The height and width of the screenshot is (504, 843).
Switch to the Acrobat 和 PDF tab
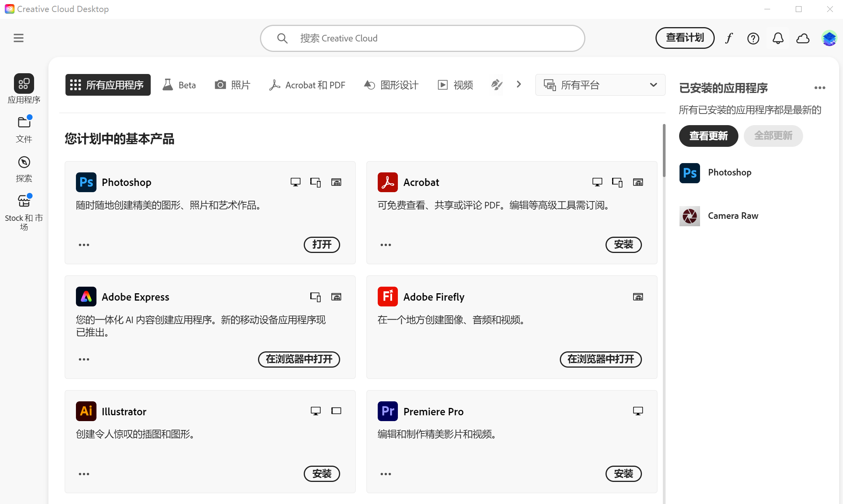click(307, 85)
